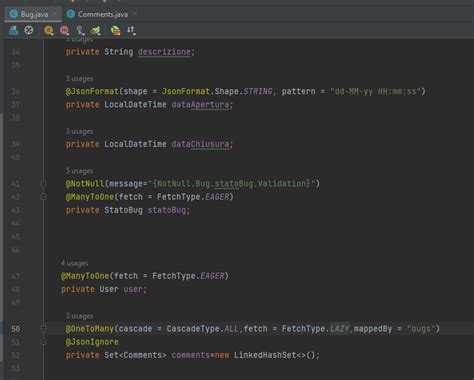Open the yellow circle toolbar icon dropdown
The width and height of the screenshot is (474, 380).
[x=49, y=31]
